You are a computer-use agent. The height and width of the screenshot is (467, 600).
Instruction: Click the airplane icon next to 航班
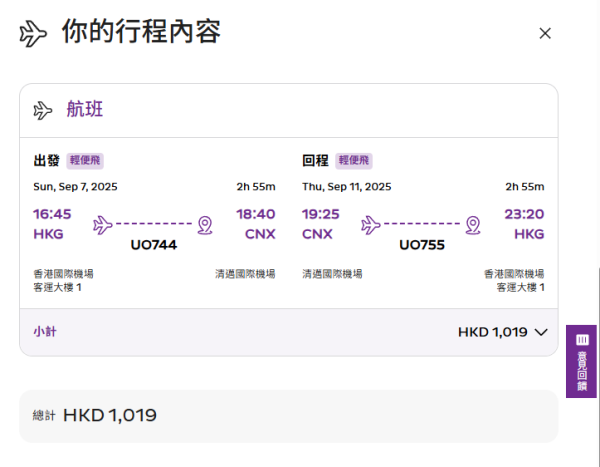point(42,110)
